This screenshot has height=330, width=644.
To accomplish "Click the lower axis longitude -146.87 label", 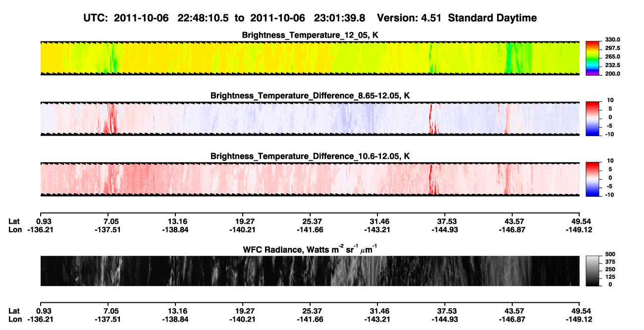I will 512,319.
